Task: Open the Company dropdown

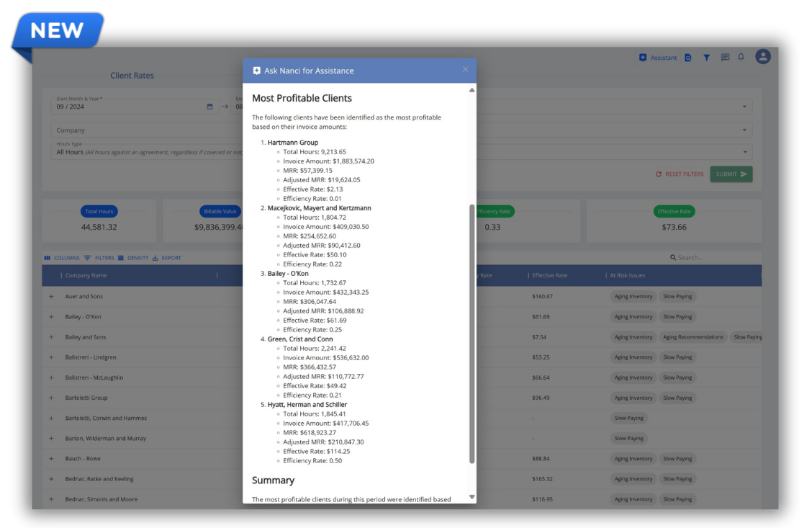Action: (x=744, y=130)
